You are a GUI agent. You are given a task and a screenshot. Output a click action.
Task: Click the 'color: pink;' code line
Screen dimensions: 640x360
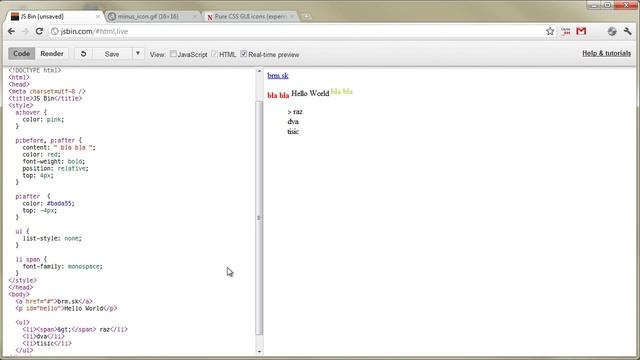click(x=43, y=120)
